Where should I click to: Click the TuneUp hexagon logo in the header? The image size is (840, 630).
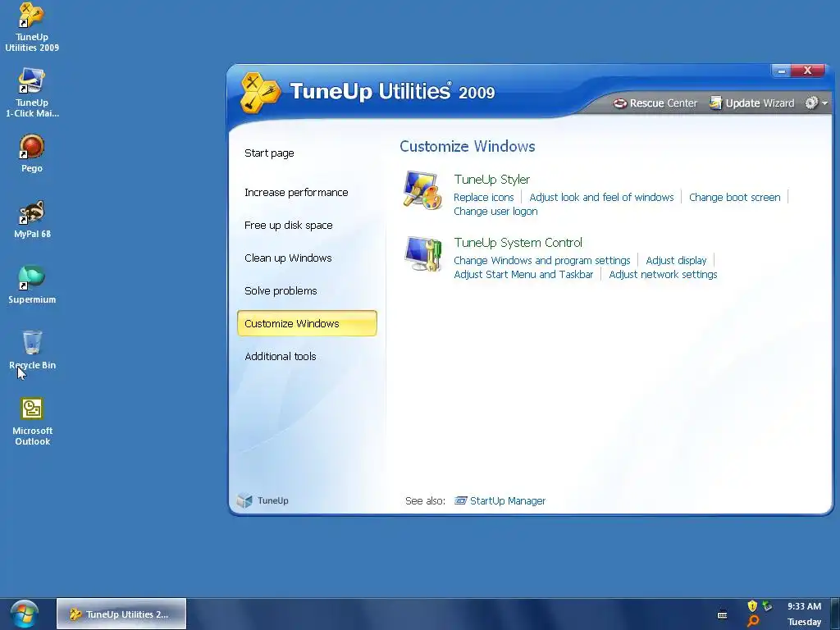260,93
